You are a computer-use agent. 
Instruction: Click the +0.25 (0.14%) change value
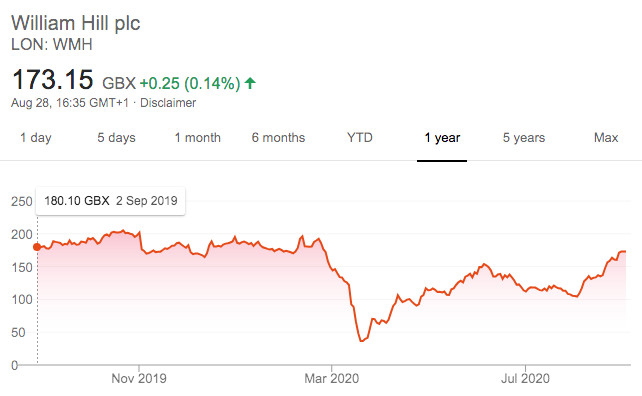tap(190, 83)
